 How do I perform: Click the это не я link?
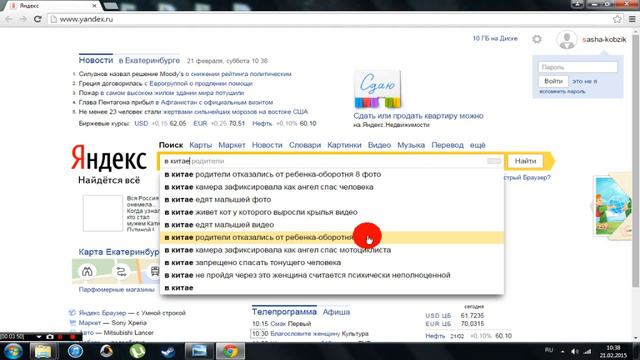pyautogui.click(x=584, y=81)
